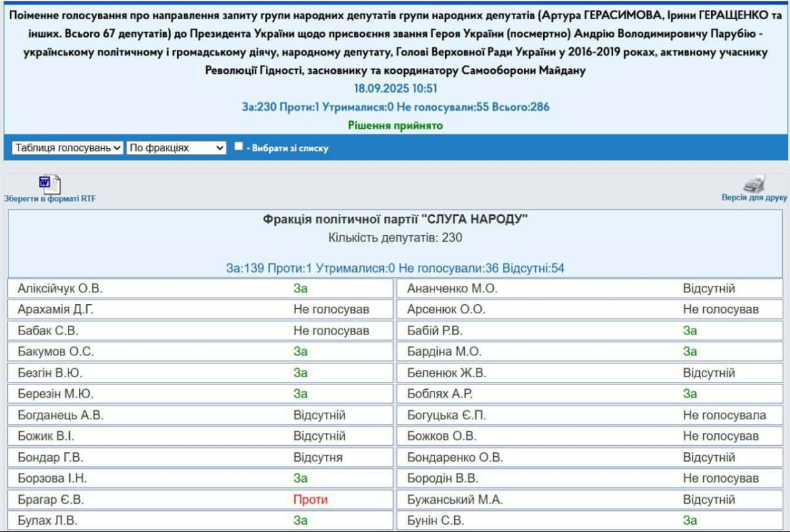The width and height of the screenshot is (790, 532).
Task: Open the 'По фракціях' grouping dropdown
Action: [176, 147]
